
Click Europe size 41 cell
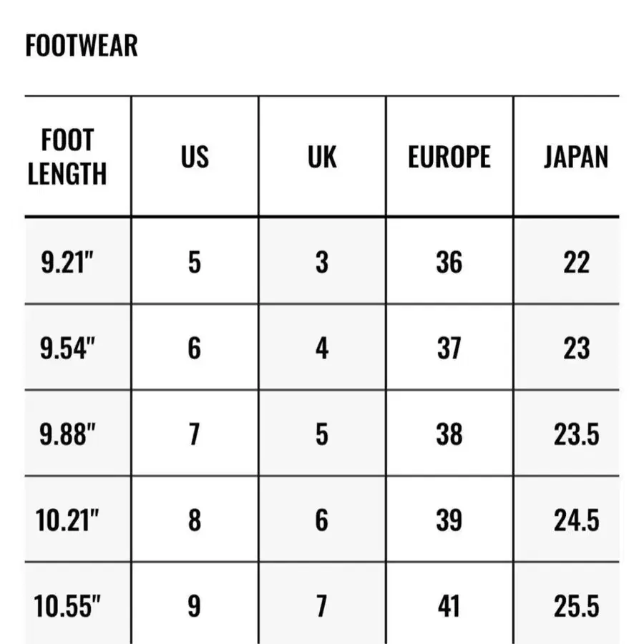449,606
